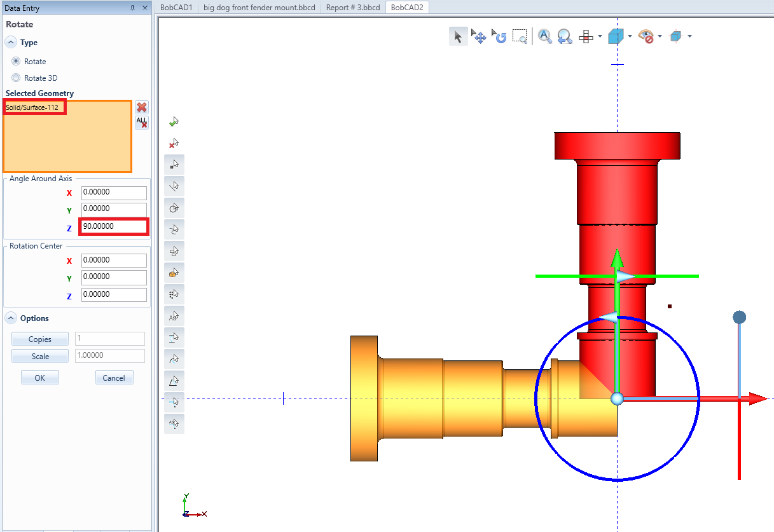Image resolution: width=774 pixels, height=532 pixels.
Task: Click the red X cancel selection icon
Action: tap(174, 144)
